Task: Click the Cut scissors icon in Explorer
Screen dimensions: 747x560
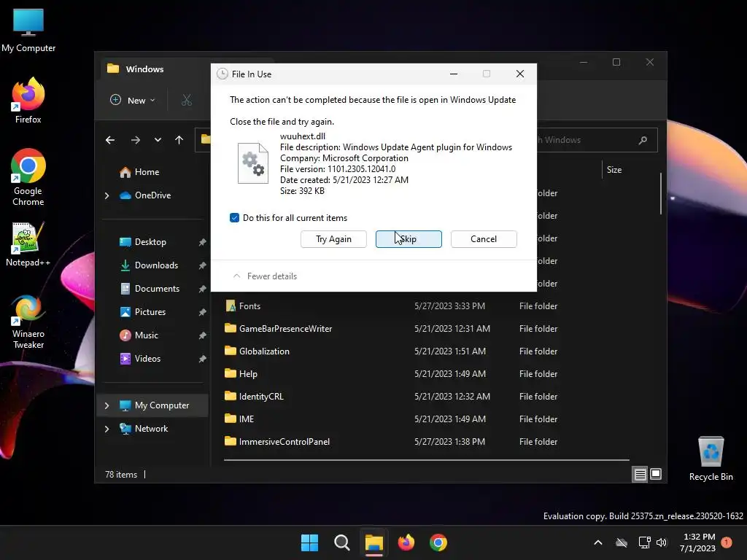Action: tap(186, 100)
